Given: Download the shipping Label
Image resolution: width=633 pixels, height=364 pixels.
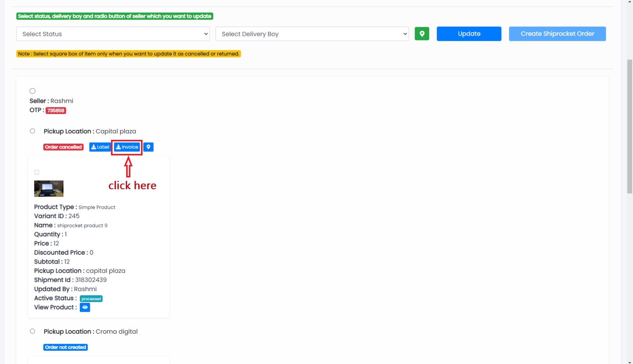Looking at the screenshot, I should [x=100, y=147].
